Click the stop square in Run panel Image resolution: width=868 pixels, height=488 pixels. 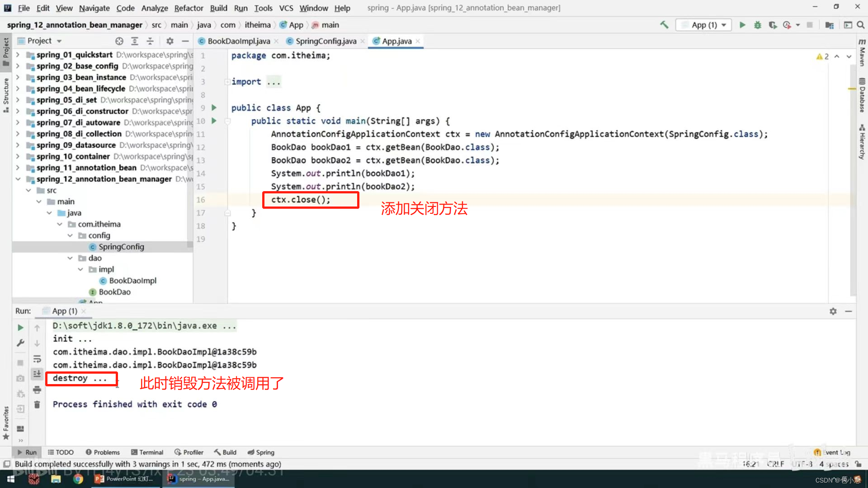point(20,363)
